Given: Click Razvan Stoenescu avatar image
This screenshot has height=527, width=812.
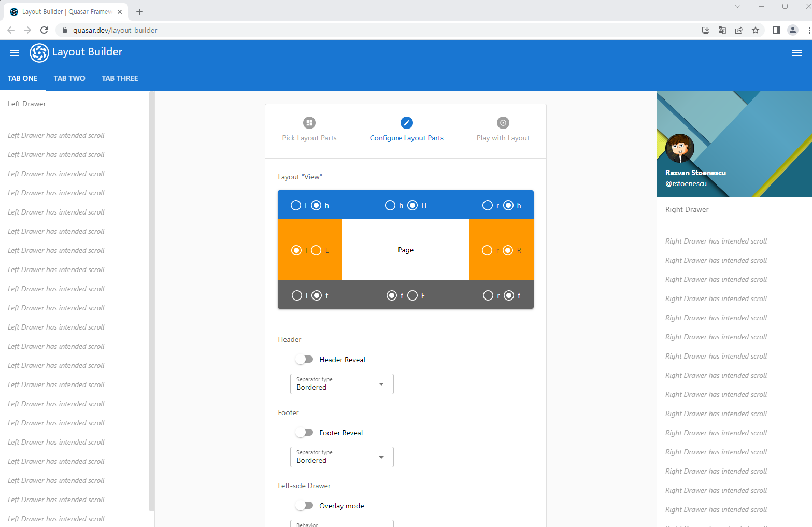Looking at the screenshot, I should (x=679, y=148).
